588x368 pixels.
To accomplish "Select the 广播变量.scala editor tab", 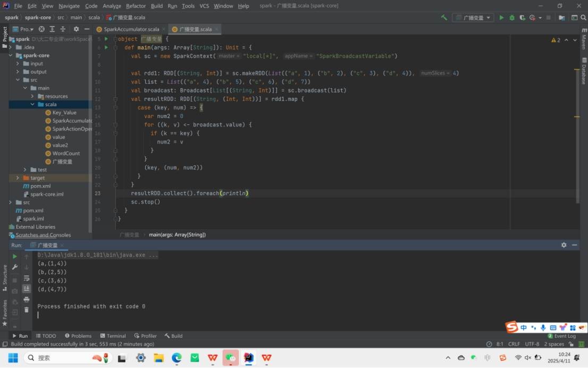I will (x=195, y=29).
